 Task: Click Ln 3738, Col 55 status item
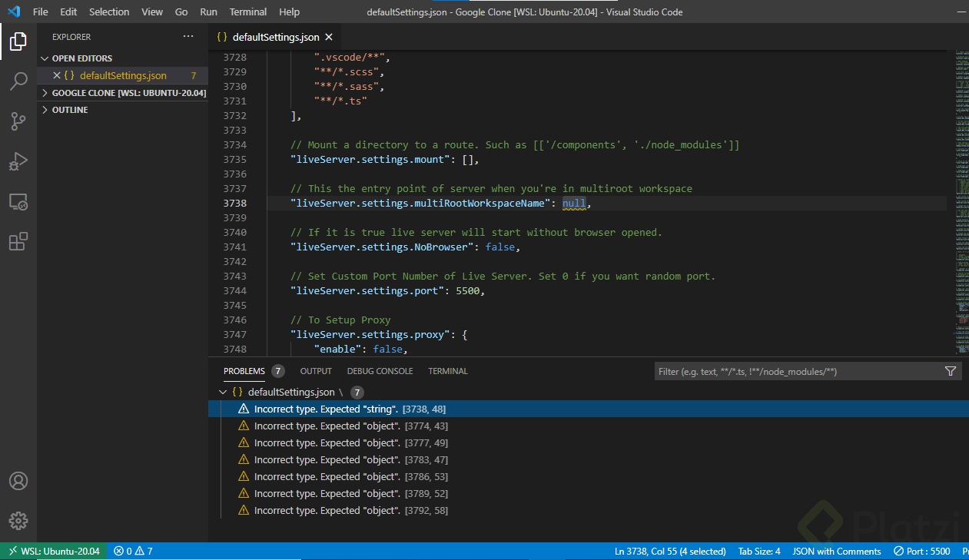[x=670, y=551]
